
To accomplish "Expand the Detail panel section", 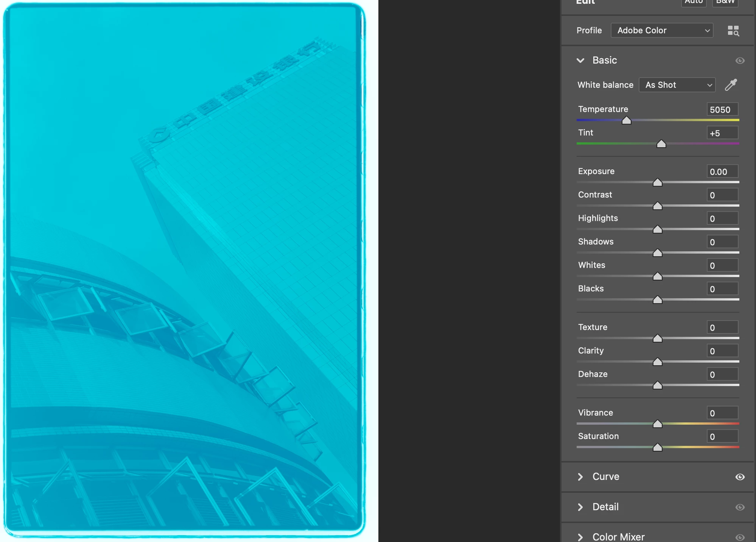I will [580, 507].
